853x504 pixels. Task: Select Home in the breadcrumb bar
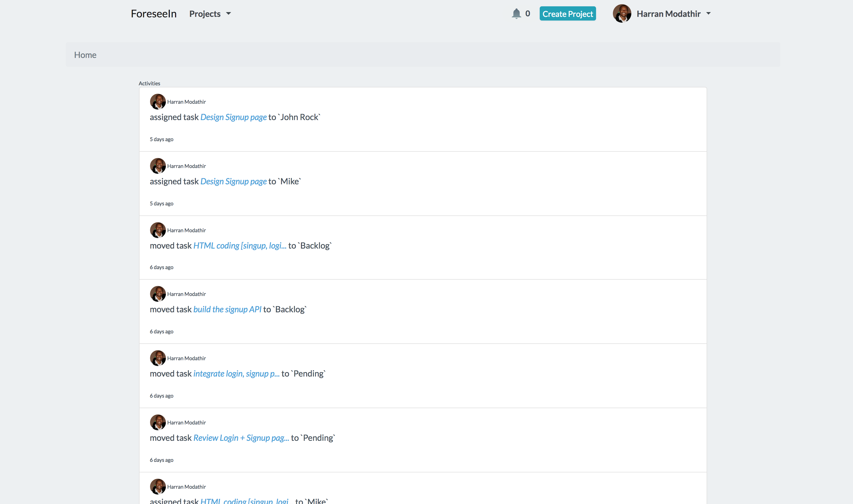click(85, 55)
